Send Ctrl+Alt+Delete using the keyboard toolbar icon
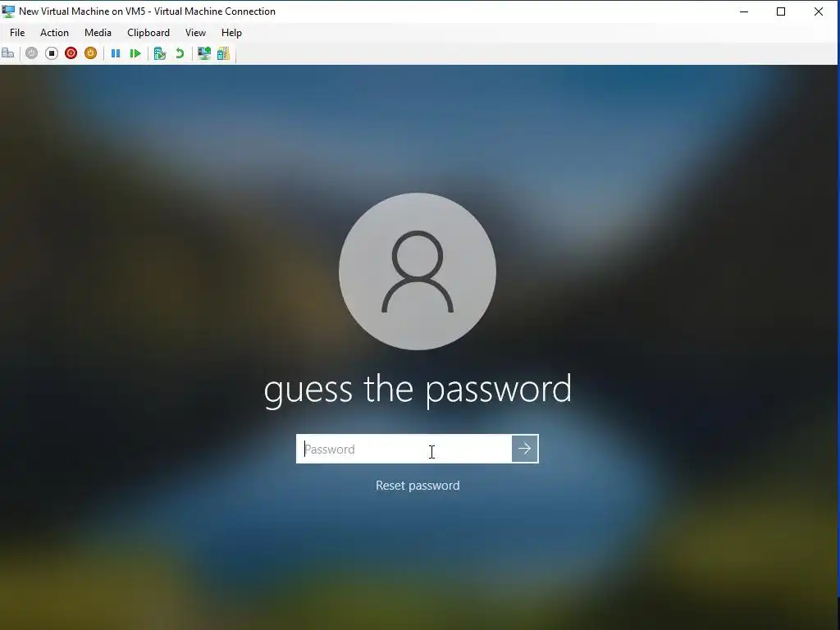Image resolution: width=840 pixels, height=630 pixels. (x=8, y=53)
